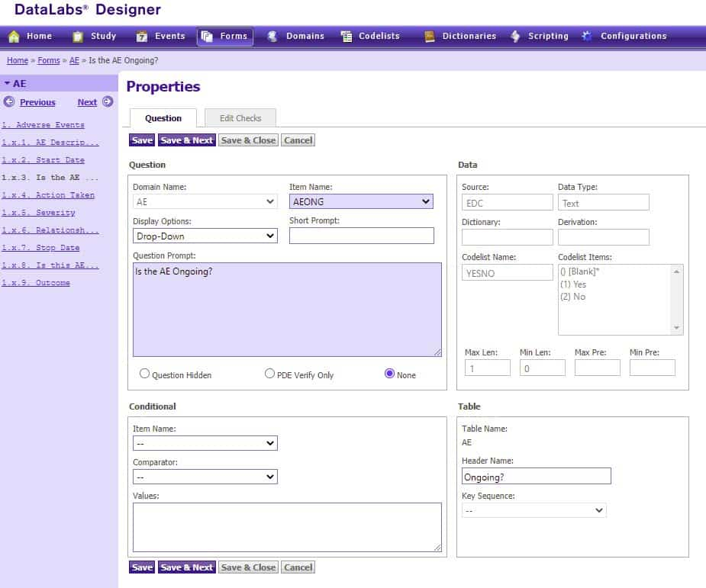706x588 pixels.
Task: Open the 1. Adverse Events sidebar item
Action: pyautogui.click(x=44, y=124)
